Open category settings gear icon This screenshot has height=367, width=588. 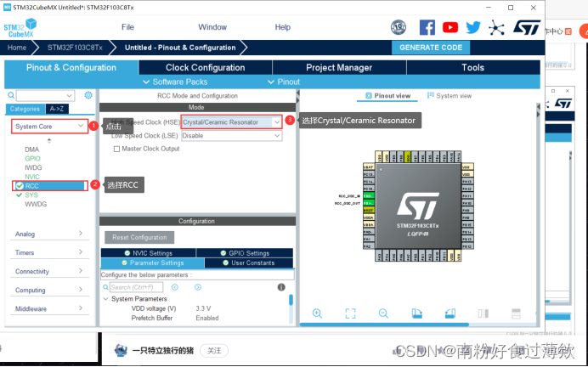click(88, 95)
